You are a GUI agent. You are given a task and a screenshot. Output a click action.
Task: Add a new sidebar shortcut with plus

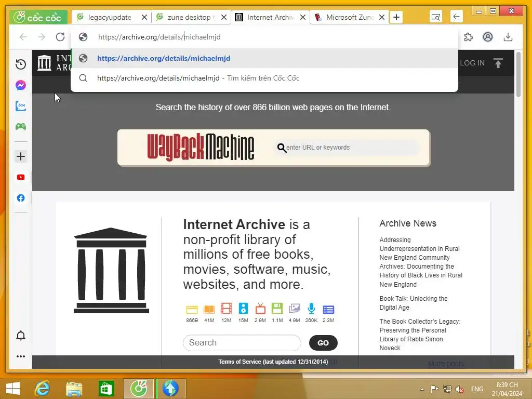click(x=21, y=156)
